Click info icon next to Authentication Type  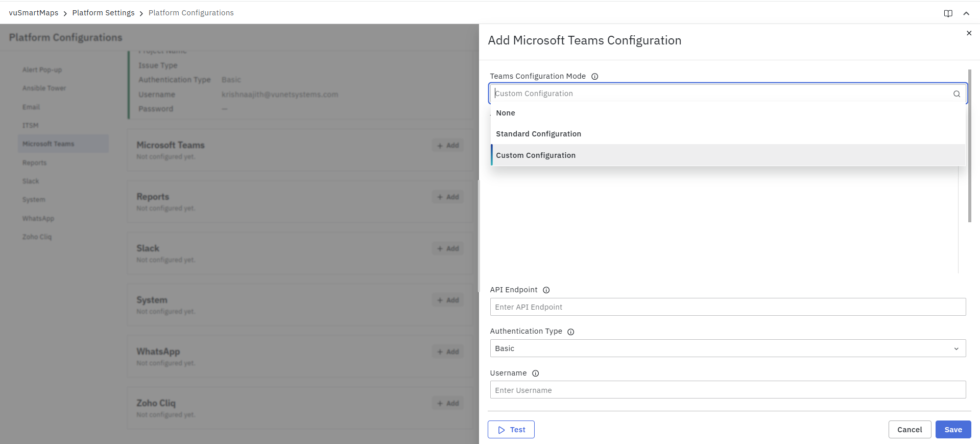pyautogui.click(x=570, y=332)
